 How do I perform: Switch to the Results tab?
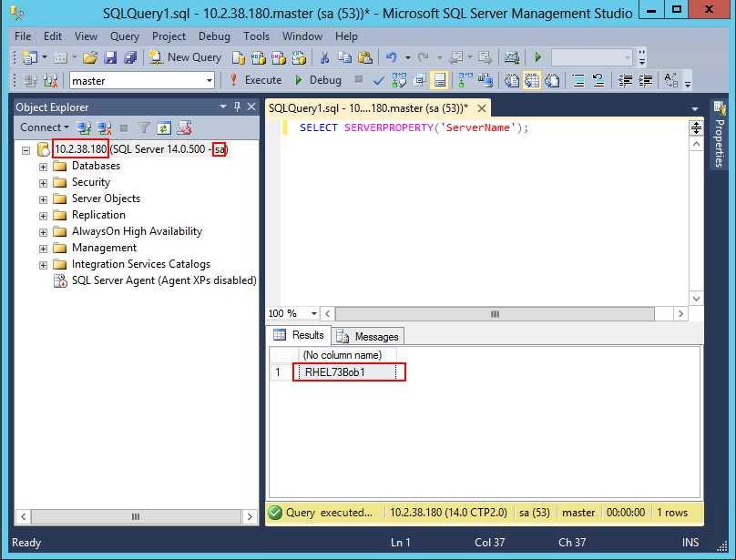click(299, 335)
